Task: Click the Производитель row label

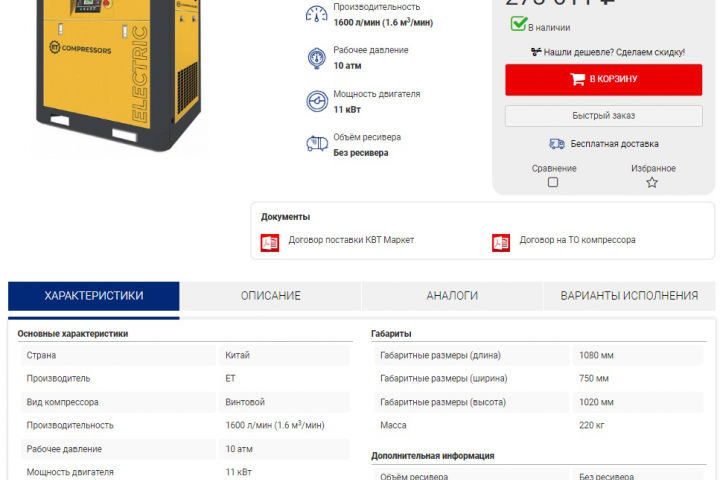Action: click(58, 378)
